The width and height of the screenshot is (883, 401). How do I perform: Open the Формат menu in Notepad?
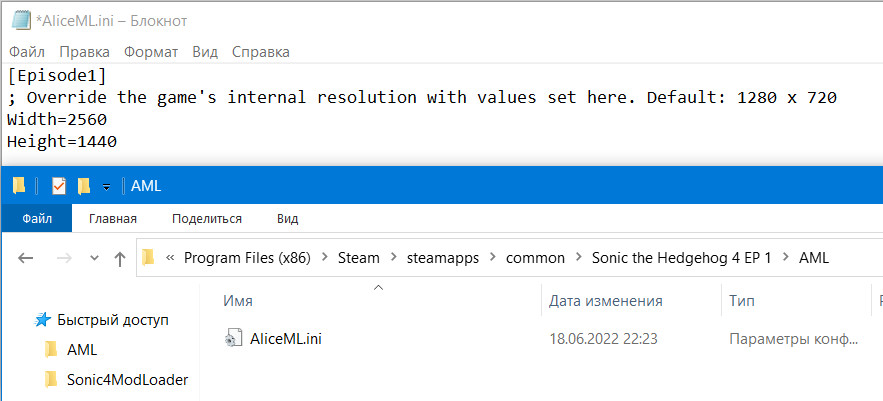point(151,52)
